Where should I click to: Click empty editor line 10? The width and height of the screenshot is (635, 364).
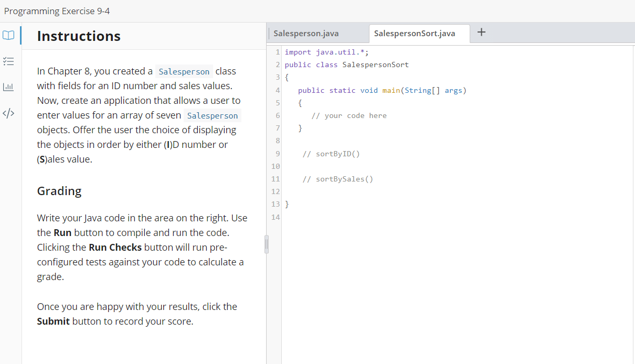click(x=457, y=166)
